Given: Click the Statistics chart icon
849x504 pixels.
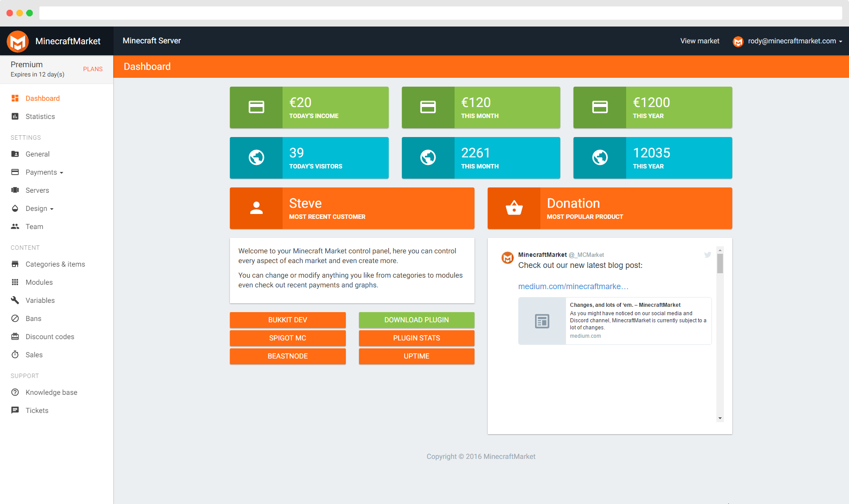Looking at the screenshot, I should (x=15, y=116).
